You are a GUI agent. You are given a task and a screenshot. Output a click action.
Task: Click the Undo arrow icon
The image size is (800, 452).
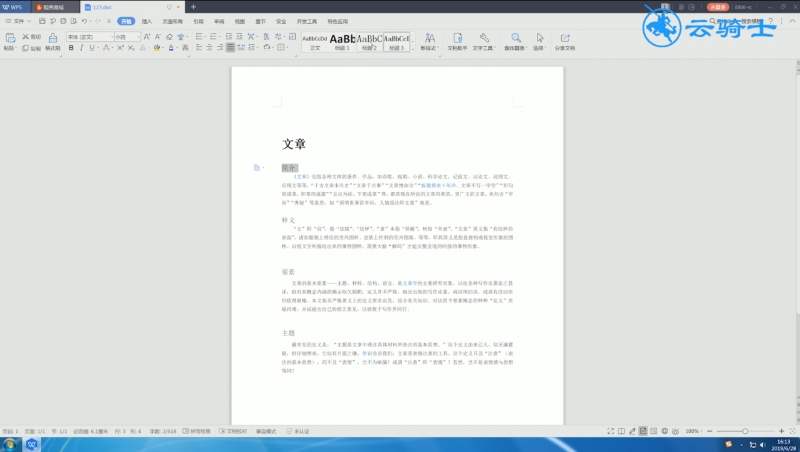[84, 21]
